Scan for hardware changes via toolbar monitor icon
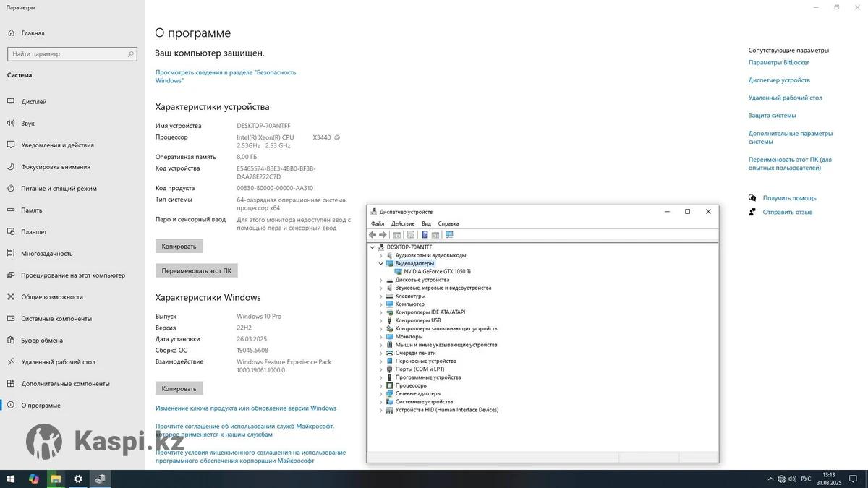The image size is (868, 488). click(x=449, y=235)
